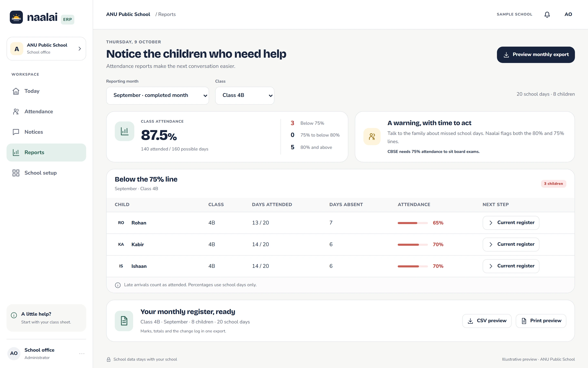Click the info icon in A little help card
The width and height of the screenshot is (588, 368).
click(14, 315)
